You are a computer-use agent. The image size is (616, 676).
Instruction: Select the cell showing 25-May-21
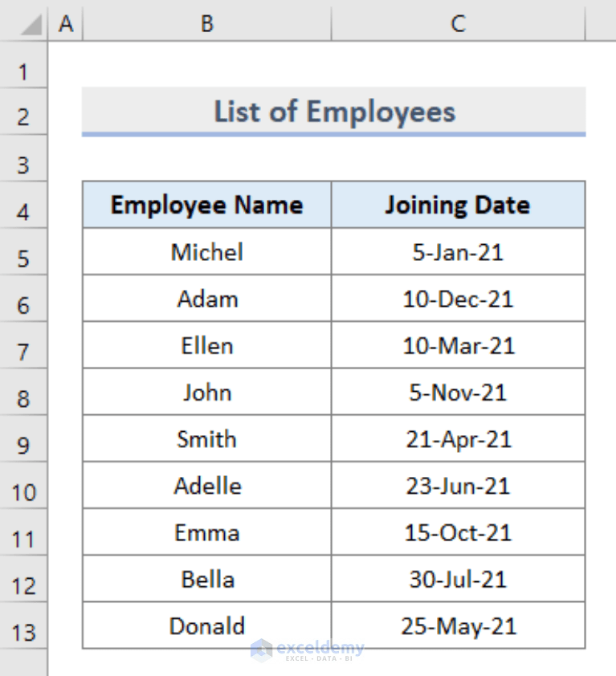tap(457, 625)
